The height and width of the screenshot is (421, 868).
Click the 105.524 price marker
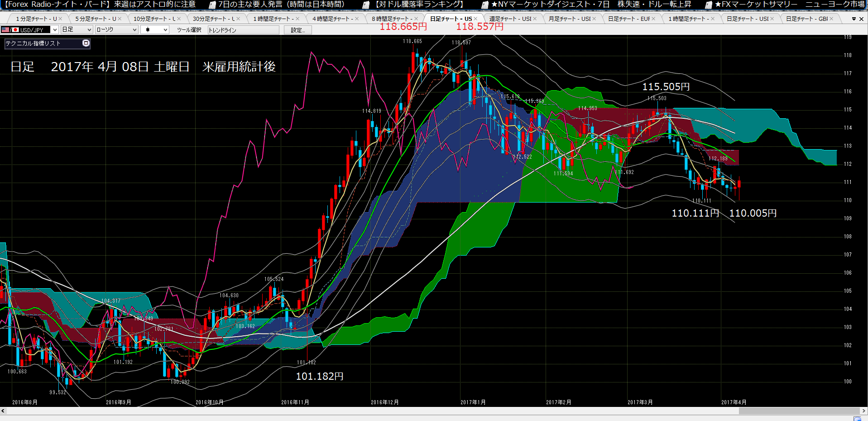pos(274,279)
